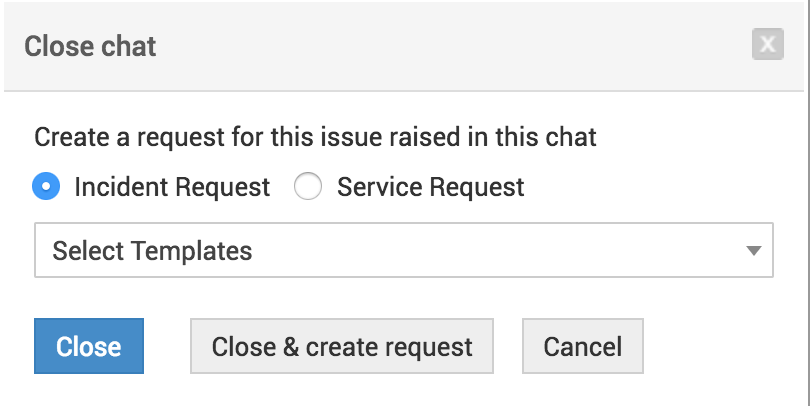The height and width of the screenshot is (406, 810).
Task: Cancel the Close chat dialog
Action: click(583, 347)
